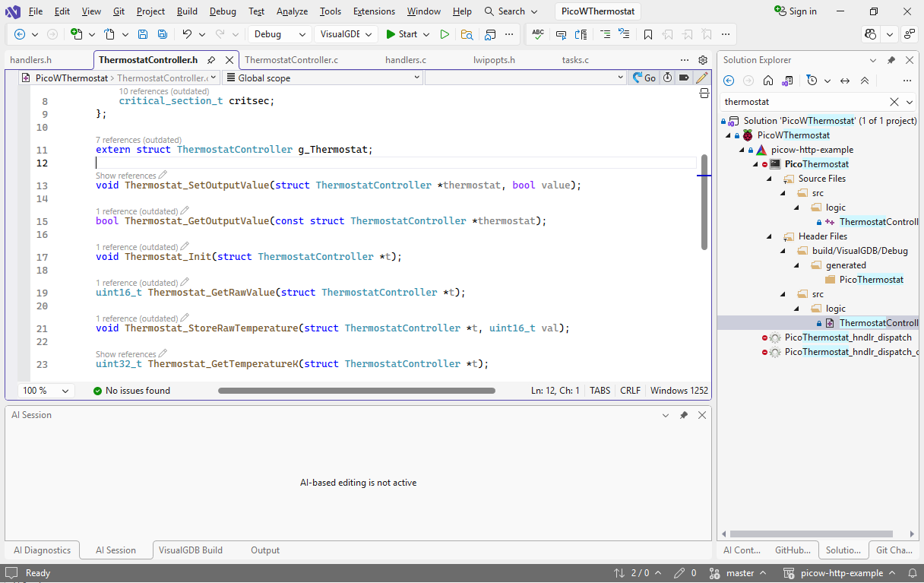Click the editor's horizontal scrollbar
The width and height of the screenshot is (924, 583).
pyautogui.click(x=356, y=391)
